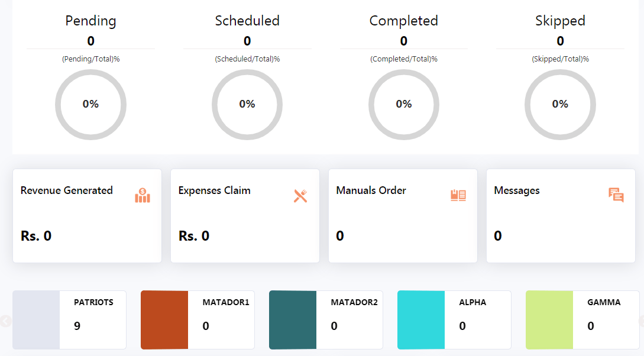Click the Manuals Order book icon
The image size is (644, 356).
point(458,196)
